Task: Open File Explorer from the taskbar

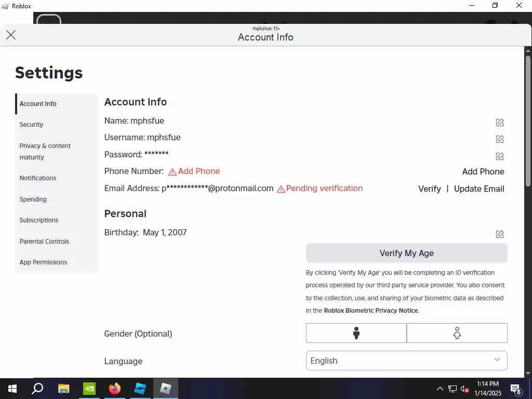Action: click(63, 389)
